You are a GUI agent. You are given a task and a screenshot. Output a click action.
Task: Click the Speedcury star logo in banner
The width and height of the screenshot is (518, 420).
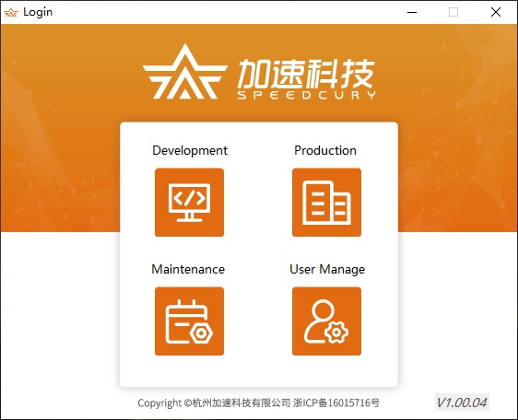pyautogui.click(x=185, y=71)
